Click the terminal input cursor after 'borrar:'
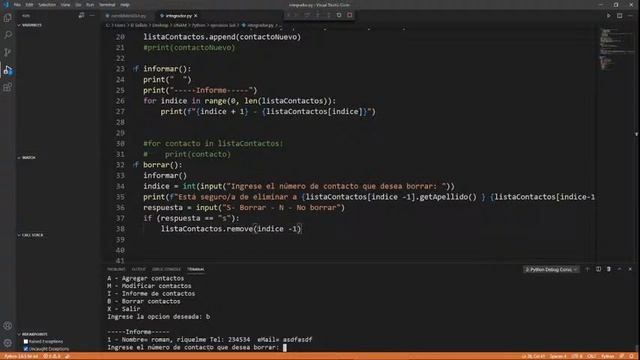The height and width of the screenshot is (360, 640). (x=285, y=348)
